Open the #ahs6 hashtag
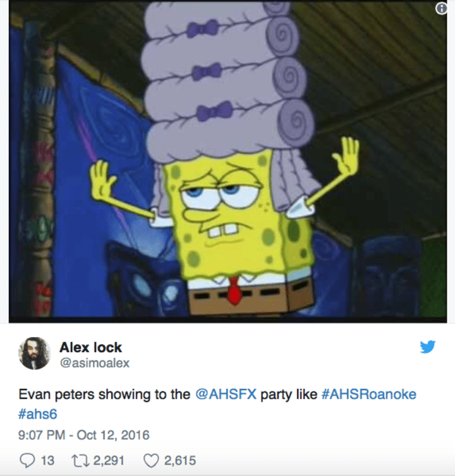Viewport: 455px width, 476px height. [38, 414]
